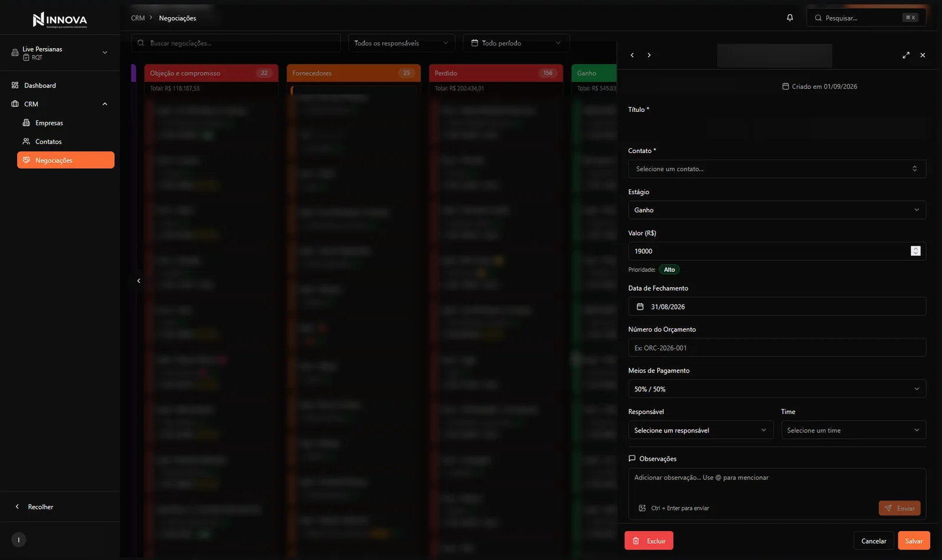Click the Cancelar button
Screen dimensions: 942x560
874,541
